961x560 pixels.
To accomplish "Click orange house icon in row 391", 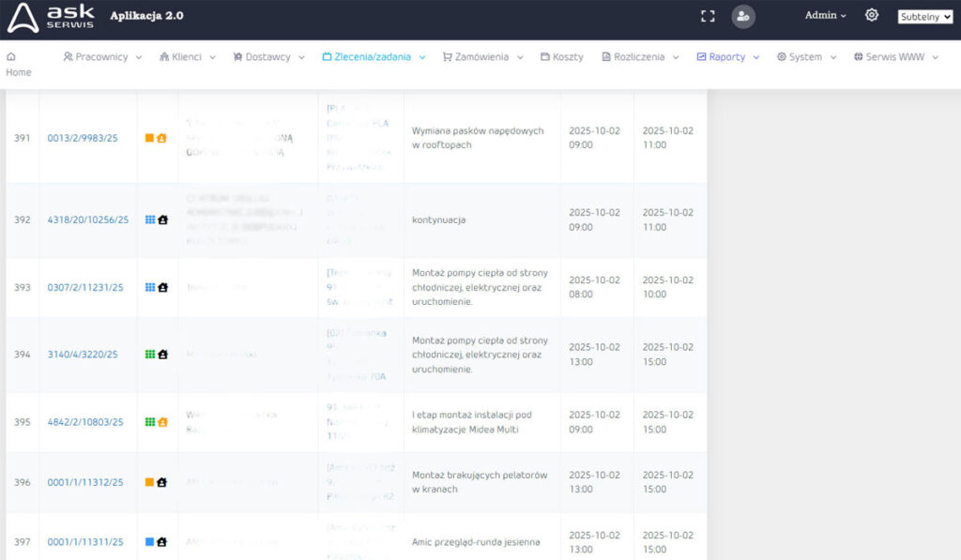I will pos(161,138).
